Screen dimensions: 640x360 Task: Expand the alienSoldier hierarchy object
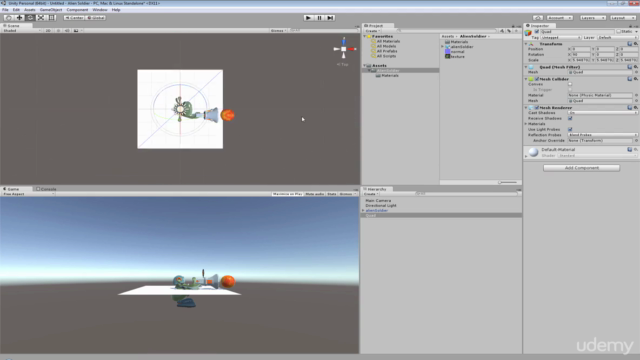363,211
